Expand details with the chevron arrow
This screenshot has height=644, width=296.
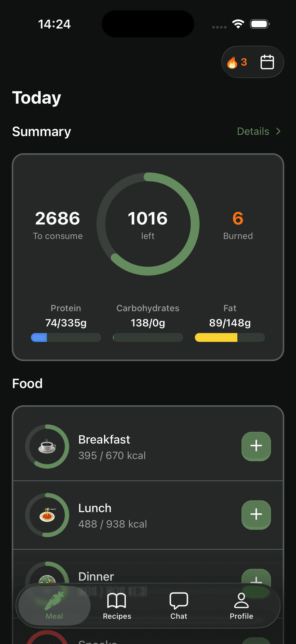278,131
